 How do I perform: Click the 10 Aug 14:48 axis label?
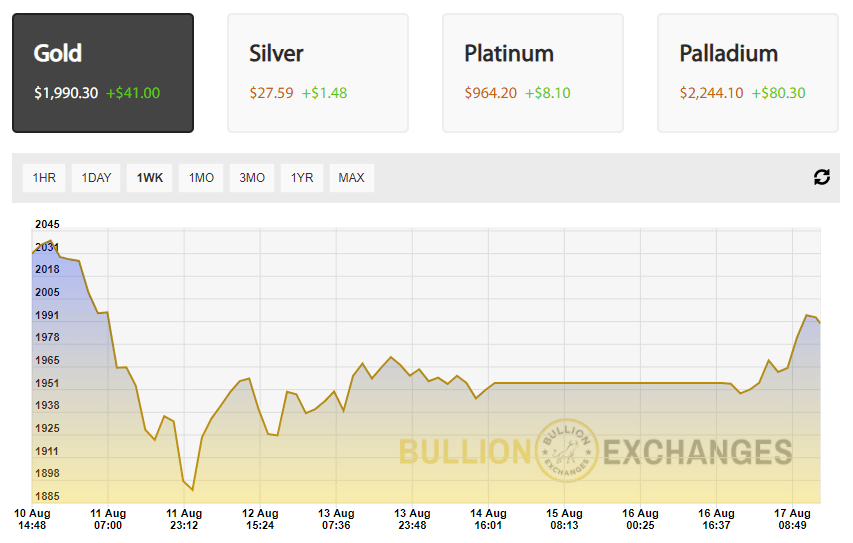(32, 518)
